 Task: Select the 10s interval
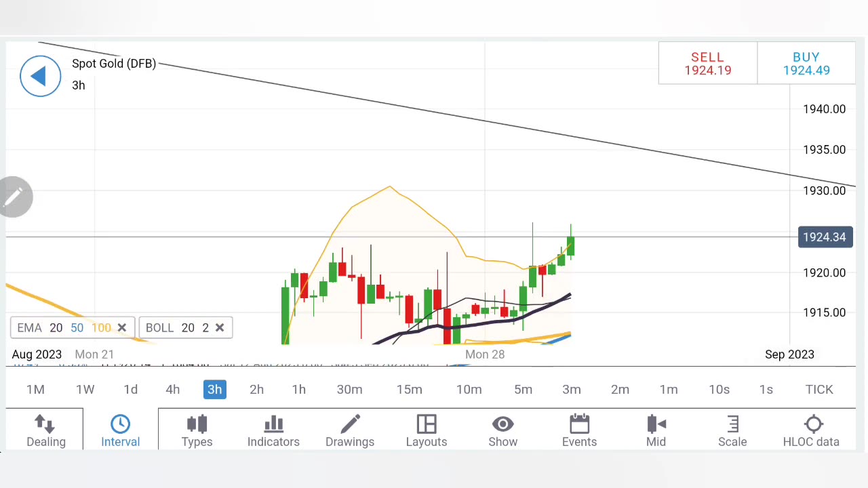719,390
